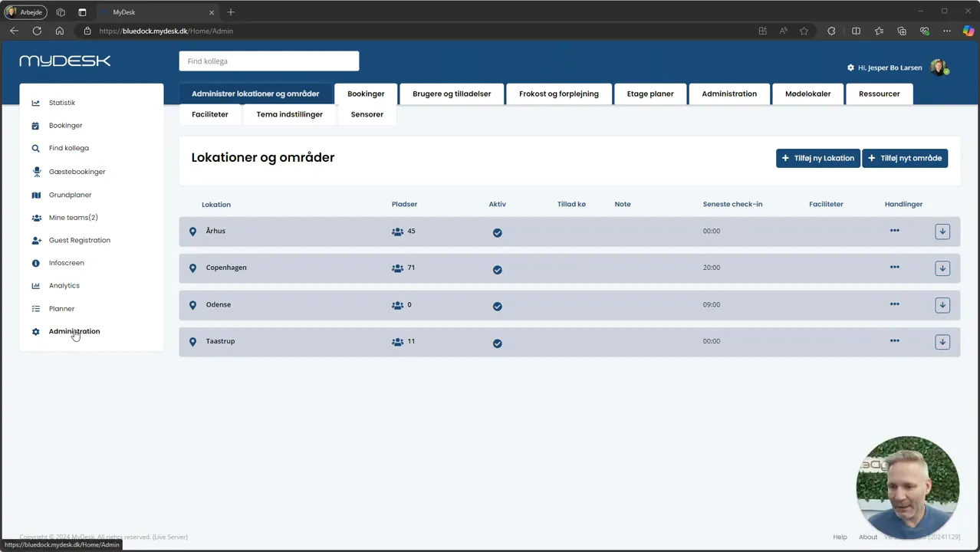Screen dimensions: 980x552
Task: Open Statistik chart icon in sidebar
Action: tap(35, 103)
